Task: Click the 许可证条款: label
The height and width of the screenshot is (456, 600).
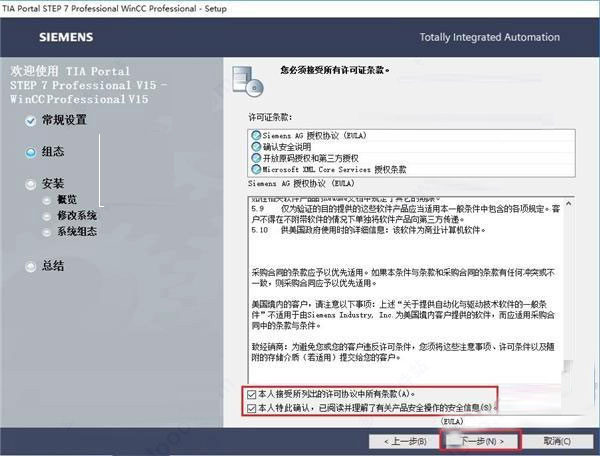Action: click(270, 117)
